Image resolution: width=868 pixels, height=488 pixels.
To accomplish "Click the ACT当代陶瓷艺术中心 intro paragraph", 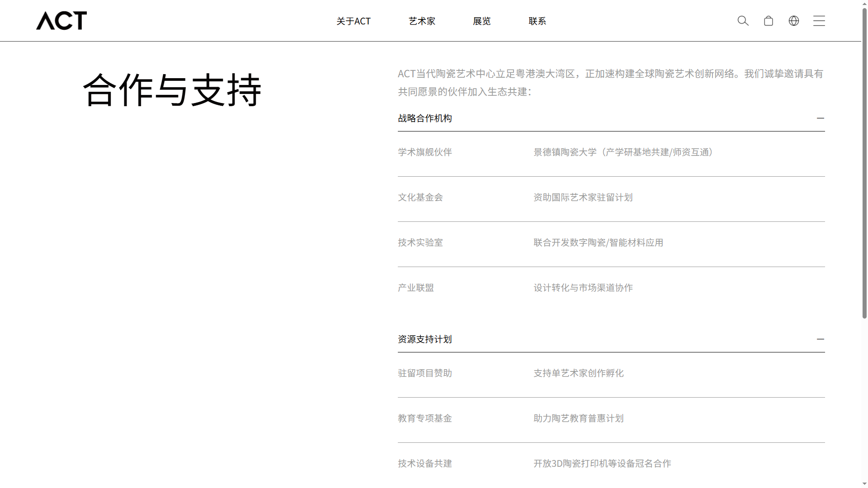I will coord(611,83).
